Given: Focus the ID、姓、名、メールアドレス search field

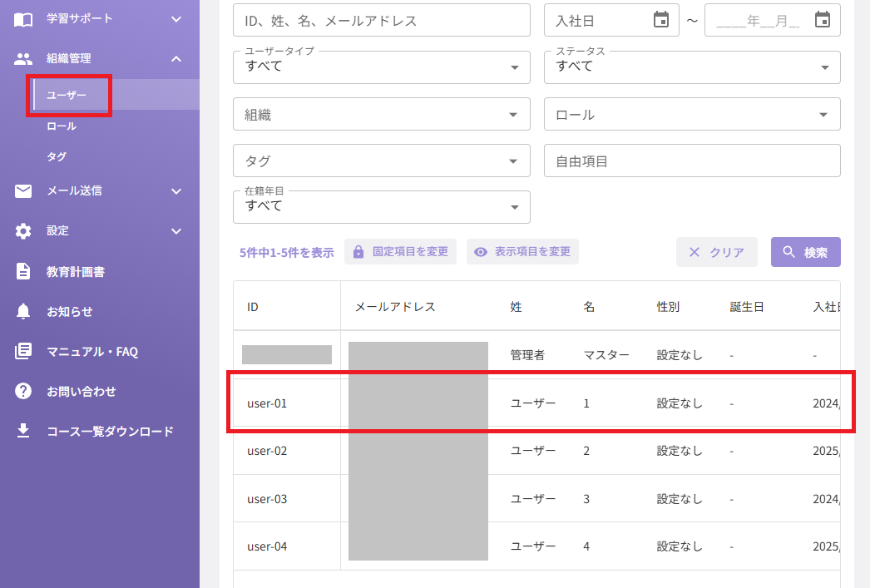Looking at the screenshot, I should [382, 21].
